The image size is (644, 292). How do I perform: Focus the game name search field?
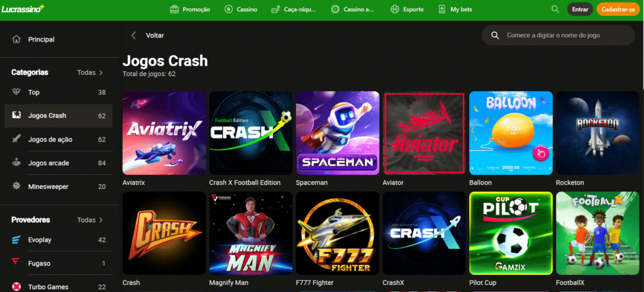click(558, 35)
